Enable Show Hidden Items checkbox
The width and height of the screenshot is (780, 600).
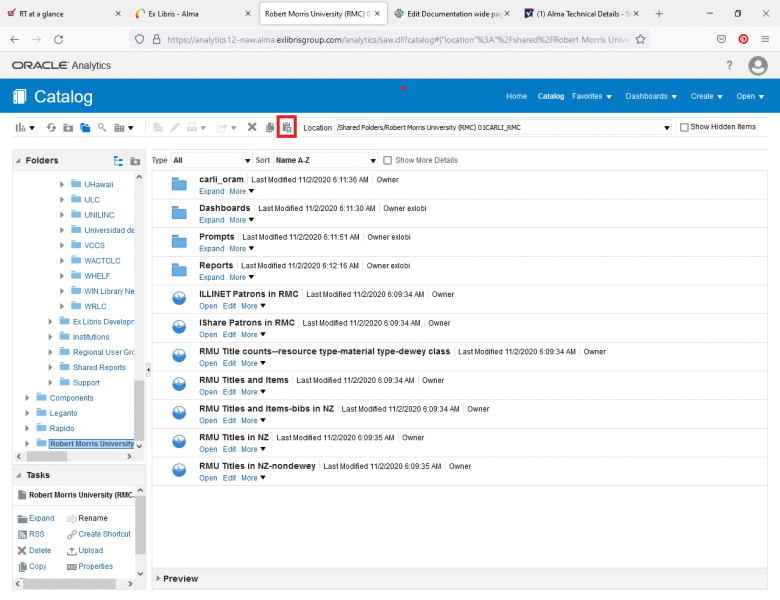click(684, 127)
